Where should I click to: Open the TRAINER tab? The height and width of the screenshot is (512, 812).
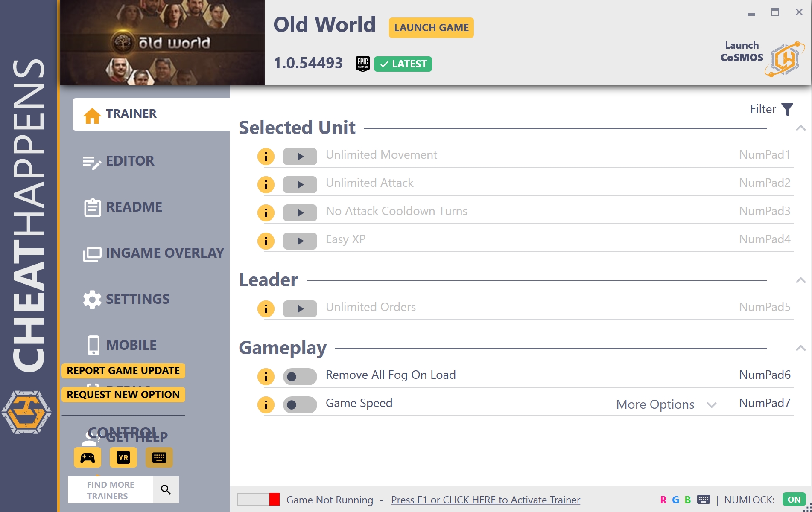coord(151,114)
